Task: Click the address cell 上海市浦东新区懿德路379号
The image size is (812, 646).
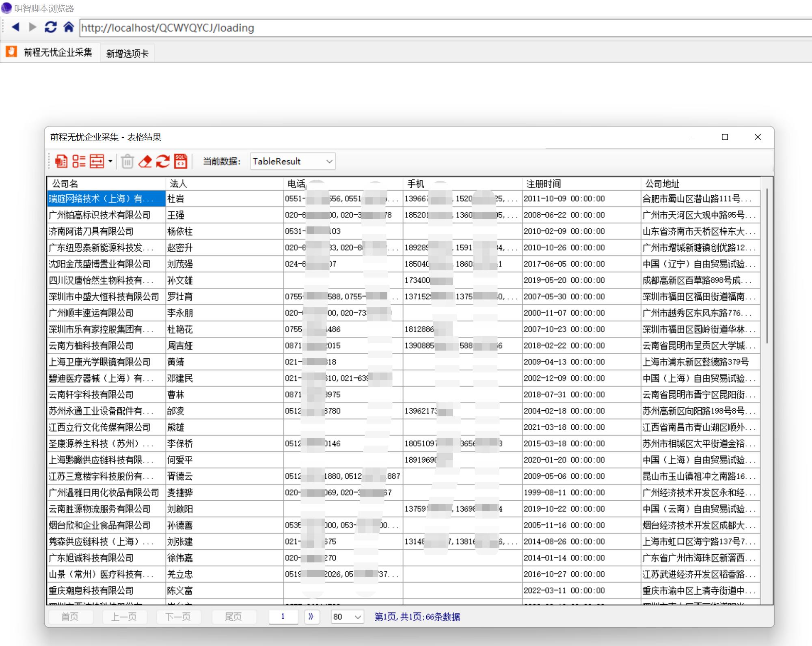Action: 700,362
